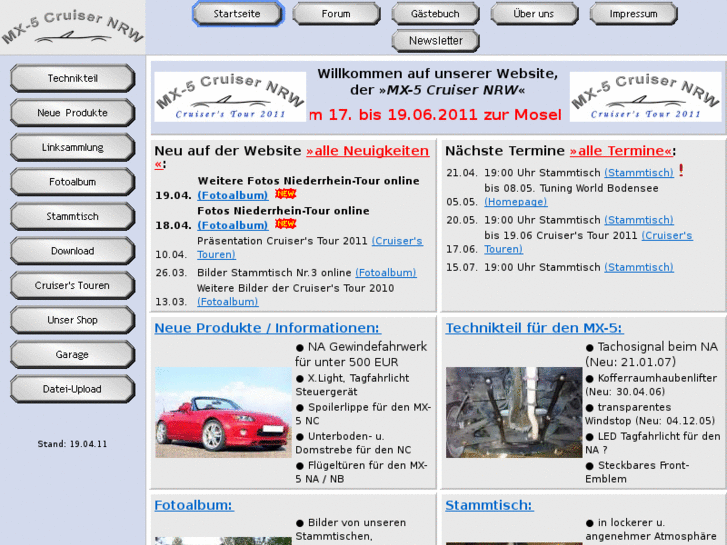The width and height of the screenshot is (727, 545).
Task: Select the Über uns button
Action: 534,14
